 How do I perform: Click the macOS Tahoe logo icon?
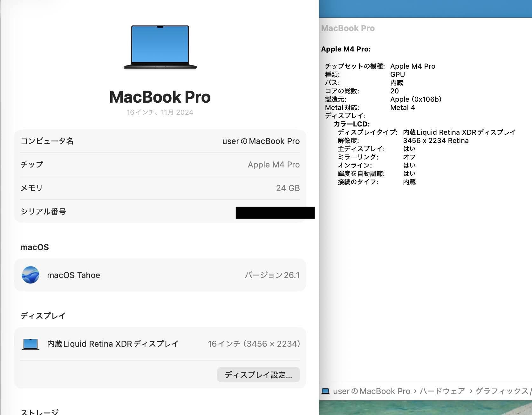pyautogui.click(x=31, y=275)
